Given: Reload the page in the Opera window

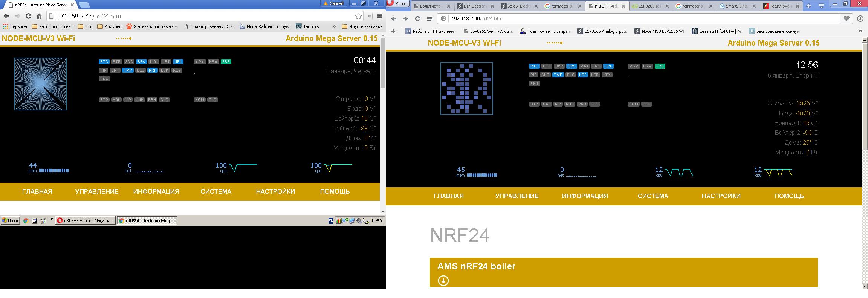Looking at the screenshot, I should pos(417,18).
